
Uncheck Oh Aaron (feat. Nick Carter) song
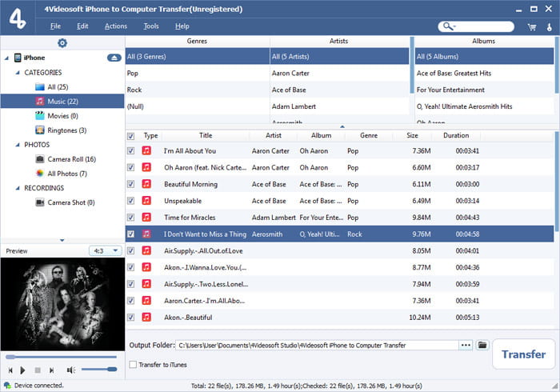(x=131, y=167)
